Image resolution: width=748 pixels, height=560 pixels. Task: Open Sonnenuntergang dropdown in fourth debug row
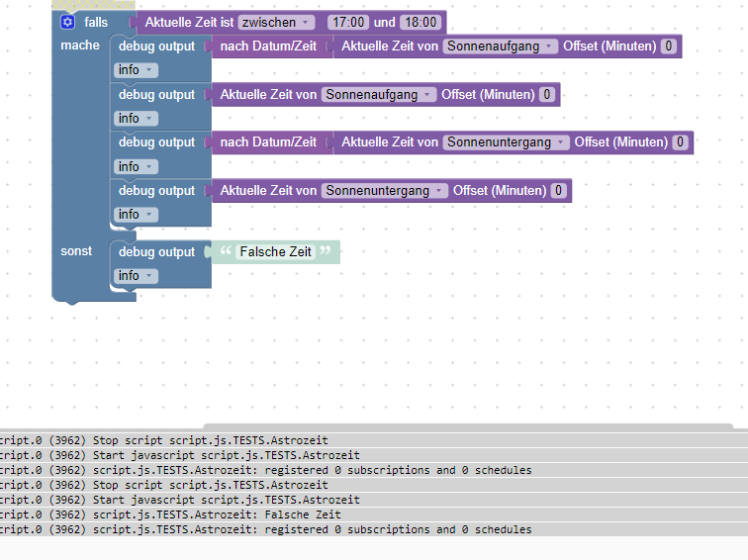coord(385,191)
